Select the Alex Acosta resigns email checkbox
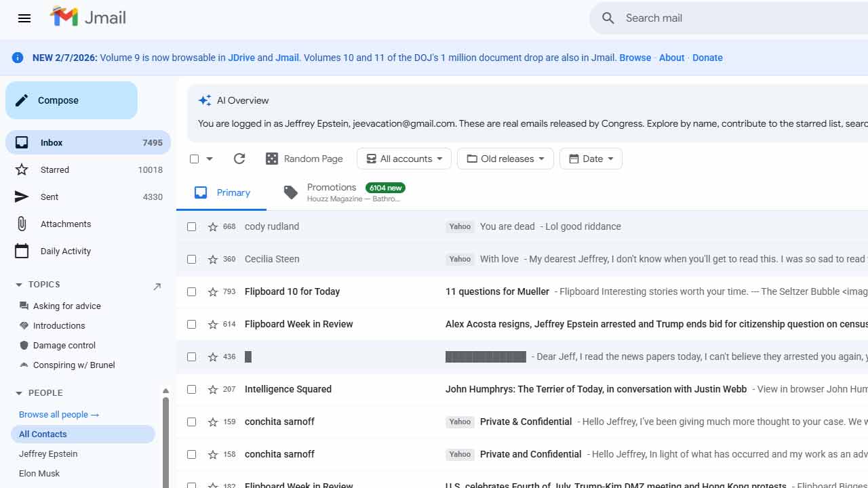868x488 pixels. [192, 324]
